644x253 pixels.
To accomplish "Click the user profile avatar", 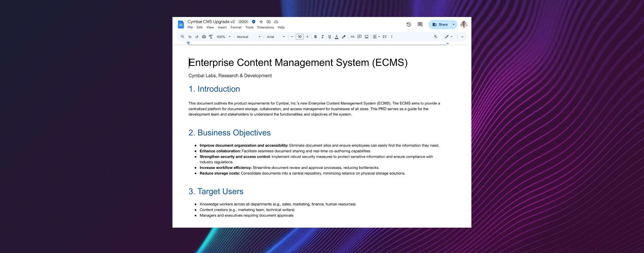I will pos(464,24).
